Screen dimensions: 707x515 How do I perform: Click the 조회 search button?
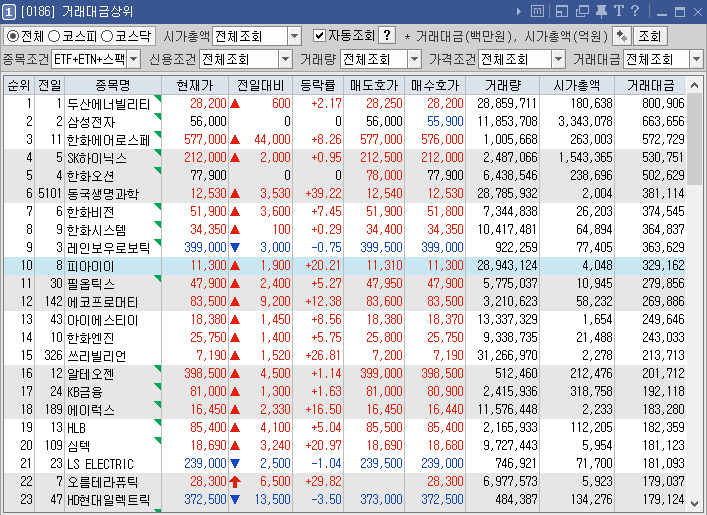coord(650,36)
